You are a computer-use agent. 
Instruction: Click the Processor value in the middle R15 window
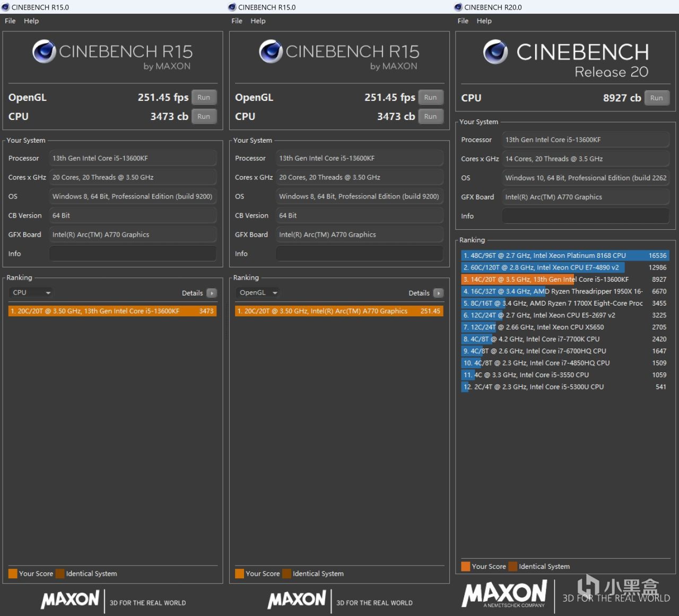click(x=360, y=158)
